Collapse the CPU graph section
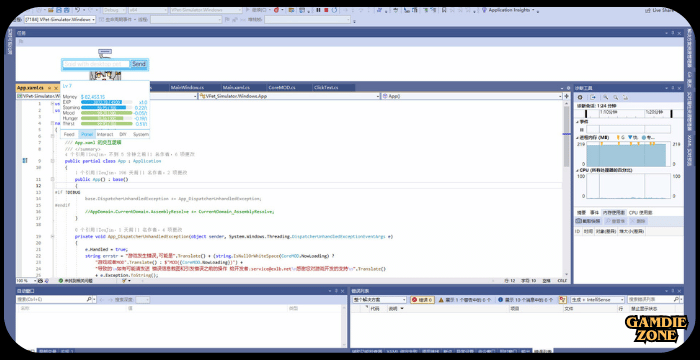 point(578,170)
